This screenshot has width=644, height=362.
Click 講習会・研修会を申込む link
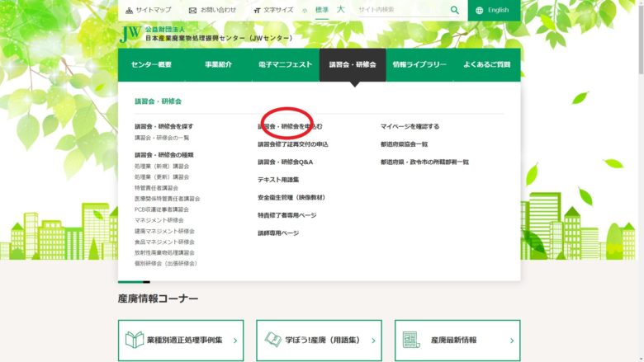click(290, 127)
